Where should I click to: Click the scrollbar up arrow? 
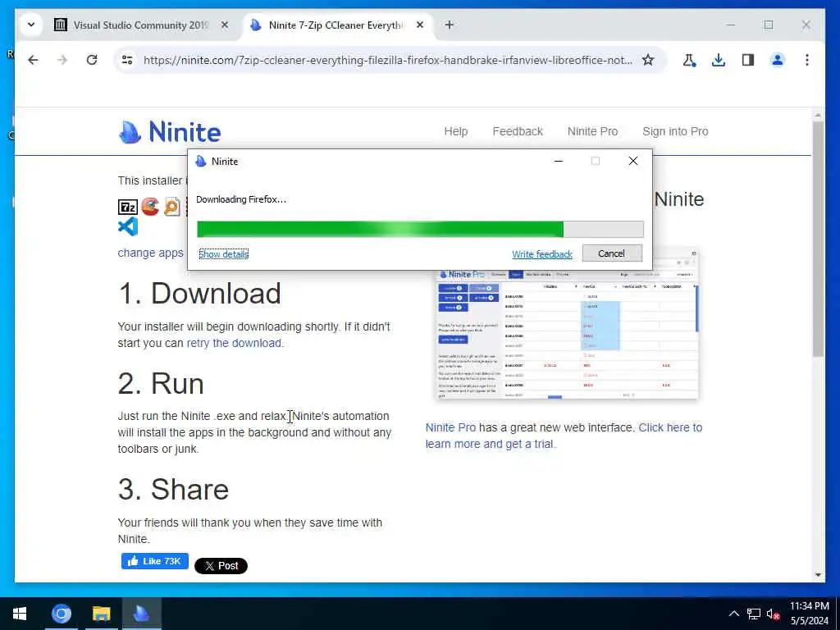click(x=818, y=115)
